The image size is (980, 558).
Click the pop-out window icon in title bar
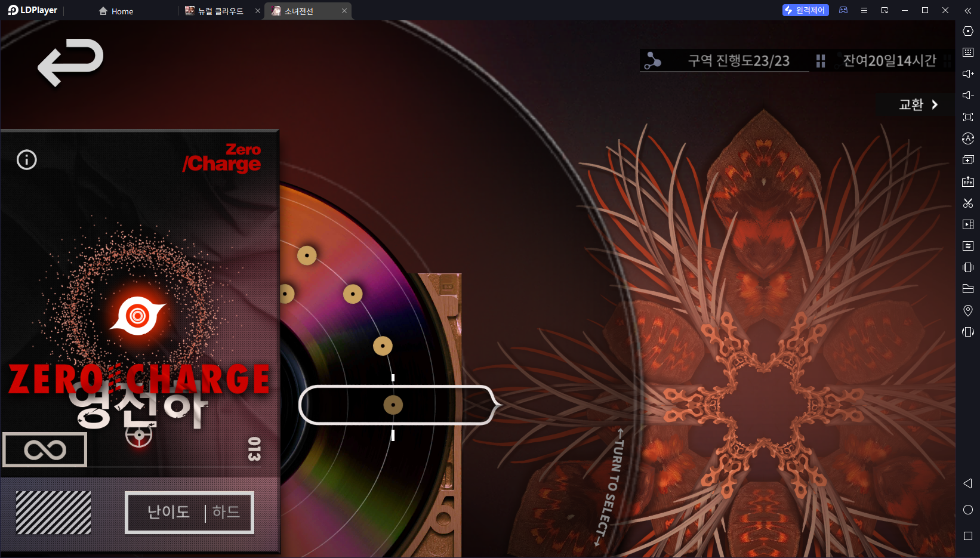click(x=885, y=10)
